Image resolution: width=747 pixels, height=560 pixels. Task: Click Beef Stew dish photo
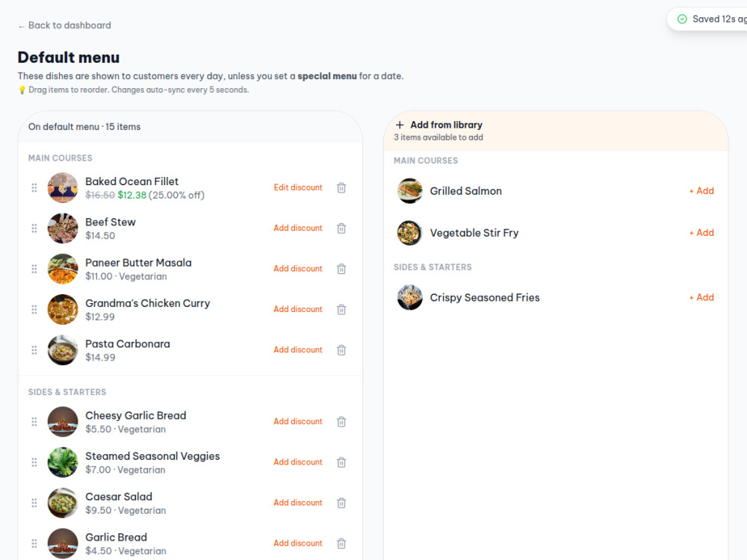tap(63, 228)
